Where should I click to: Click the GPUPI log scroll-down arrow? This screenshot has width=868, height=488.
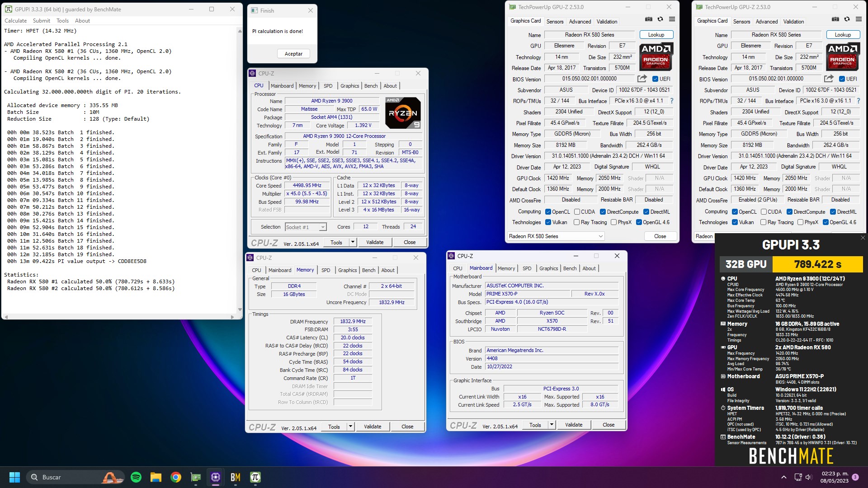click(240, 310)
